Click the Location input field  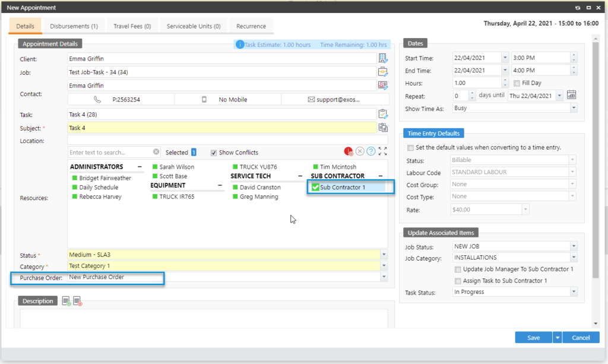(x=227, y=141)
